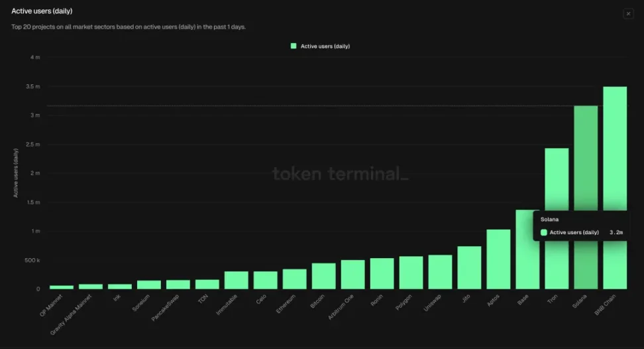Click the Active users (daily) legend label
The height and width of the screenshot is (349, 644).
325,46
